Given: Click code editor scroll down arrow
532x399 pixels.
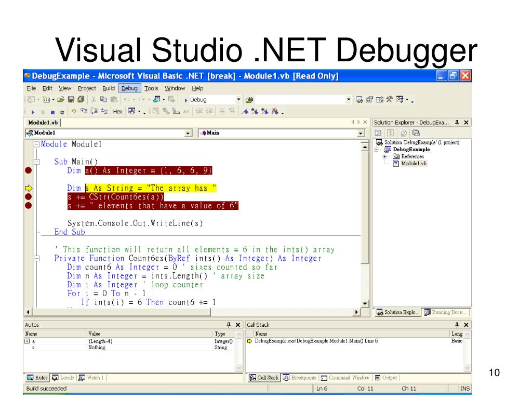Looking at the screenshot, I should [x=365, y=303].
